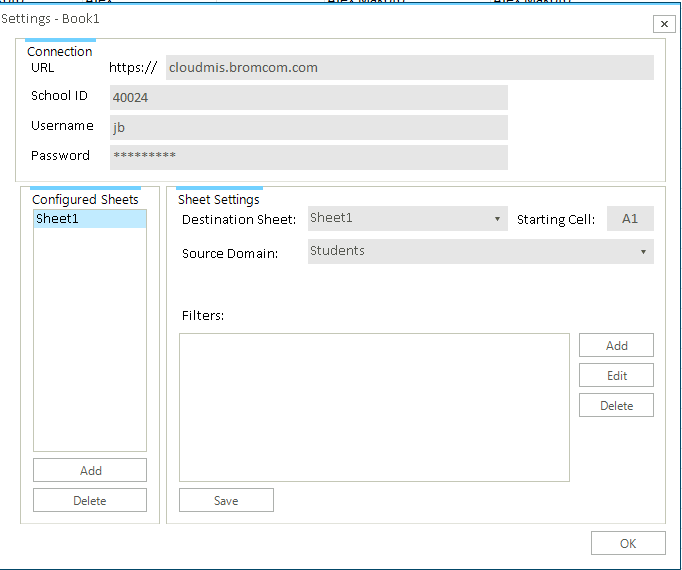Focus the Username field

pos(308,127)
